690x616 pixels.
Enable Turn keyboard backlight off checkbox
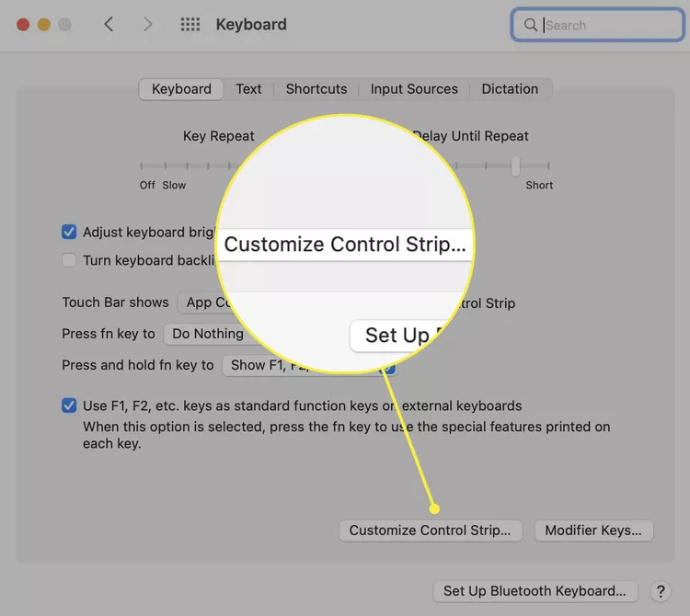click(x=69, y=260)
